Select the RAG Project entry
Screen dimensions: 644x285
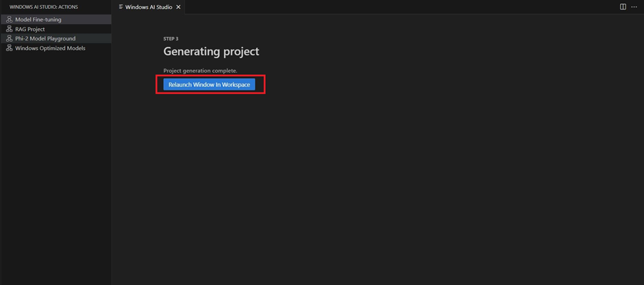30,29
